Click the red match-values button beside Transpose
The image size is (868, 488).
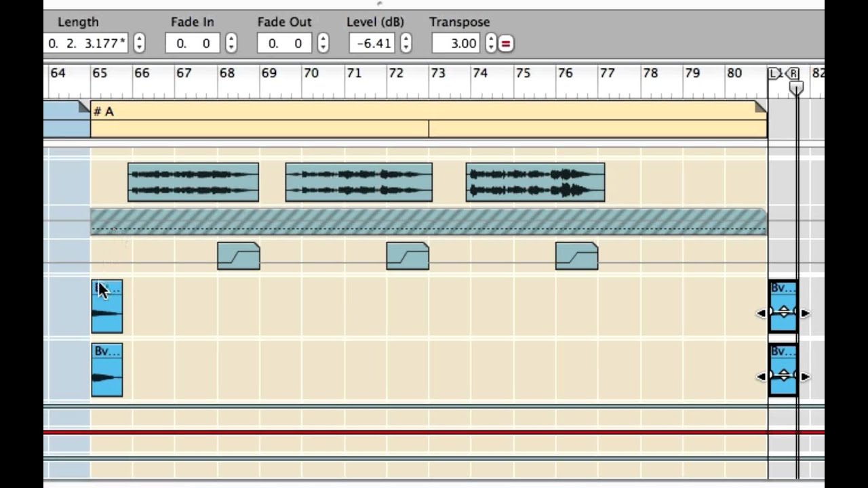[x=506, y=43]
